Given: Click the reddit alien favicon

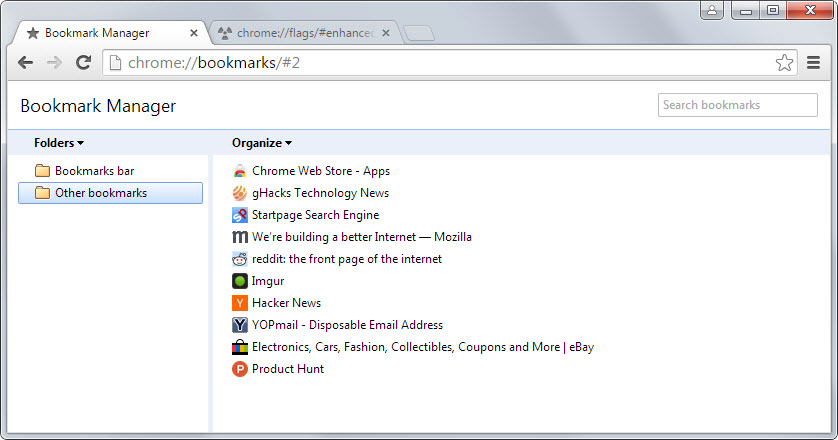Looking at the screenshot, I should (239, 259).
